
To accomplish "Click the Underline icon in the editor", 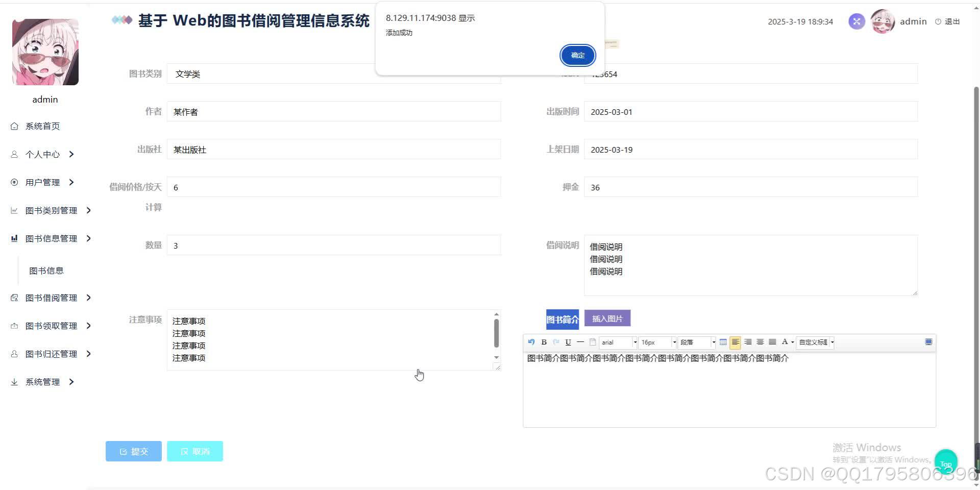I will (568, 342).
